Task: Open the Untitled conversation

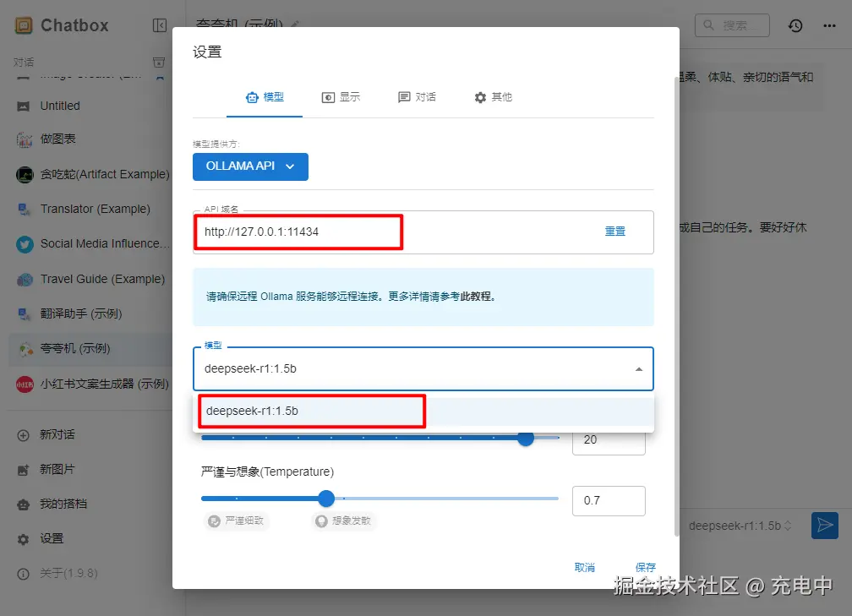Action: coord(90,106)
